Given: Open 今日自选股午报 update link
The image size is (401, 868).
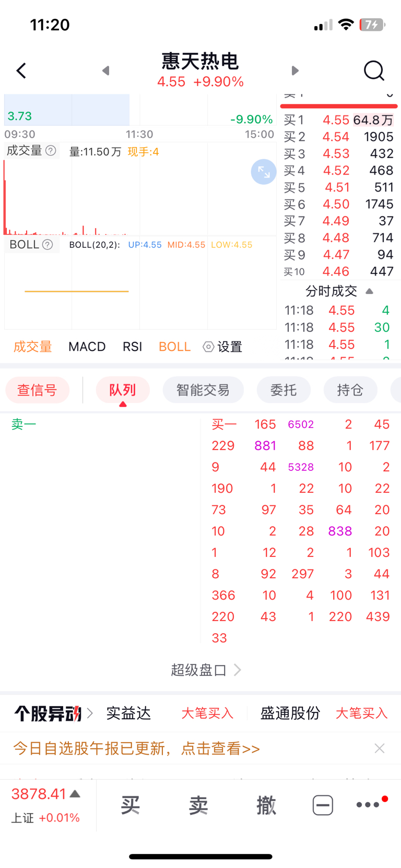Looking at the screenshot, I should [136, 748].
